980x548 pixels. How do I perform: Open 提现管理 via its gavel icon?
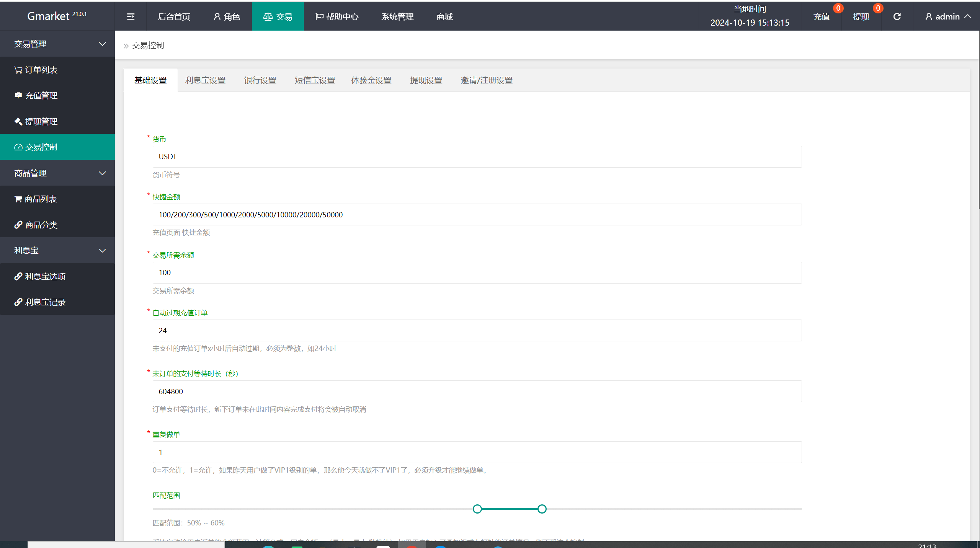coord(18,121)
